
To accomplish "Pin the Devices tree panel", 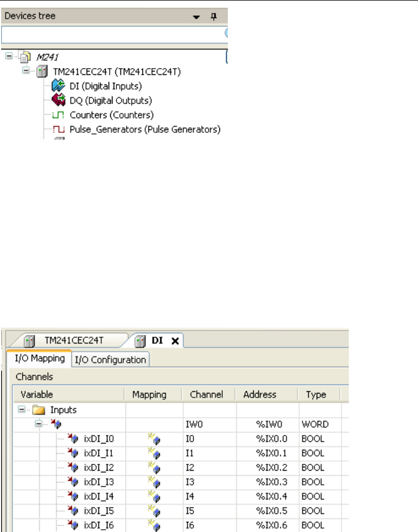I will coord(214,16).
